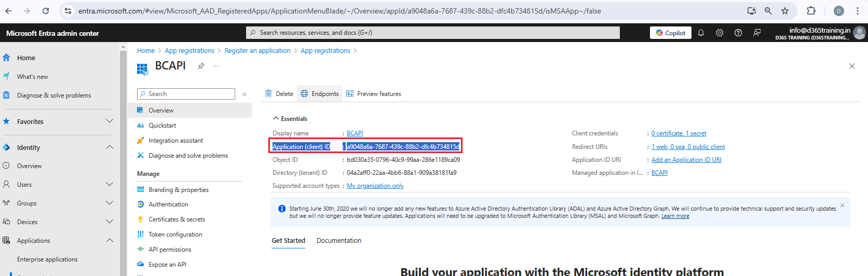Open the zoom magnifier icon in address bar

pos(768,11)
